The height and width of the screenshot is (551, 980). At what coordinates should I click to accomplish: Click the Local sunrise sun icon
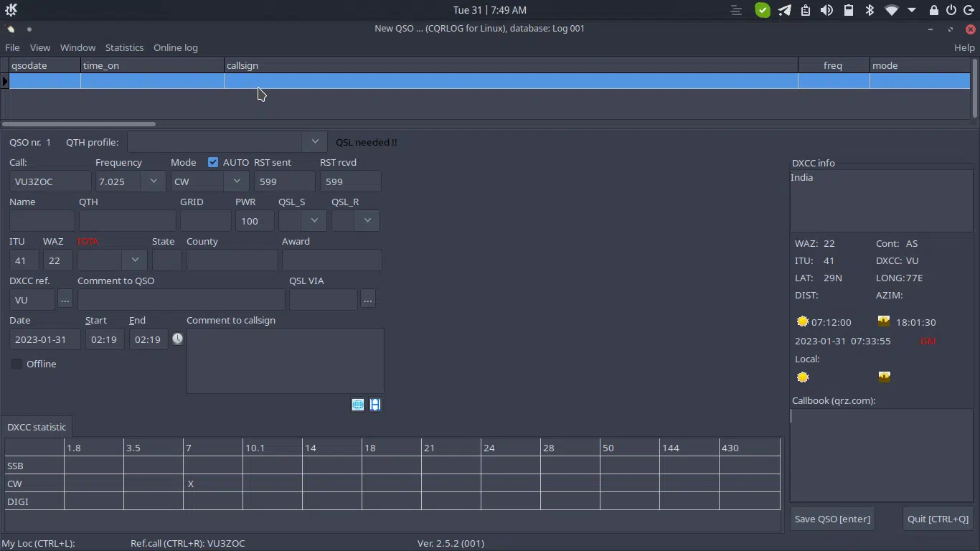(803, 377)
